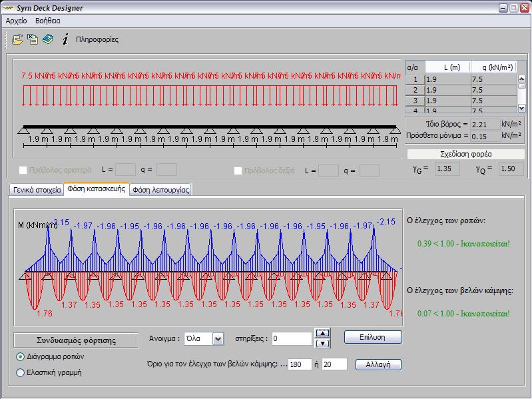
Task: Click the deflection limit field showing 20
Action: coord(334,364)
